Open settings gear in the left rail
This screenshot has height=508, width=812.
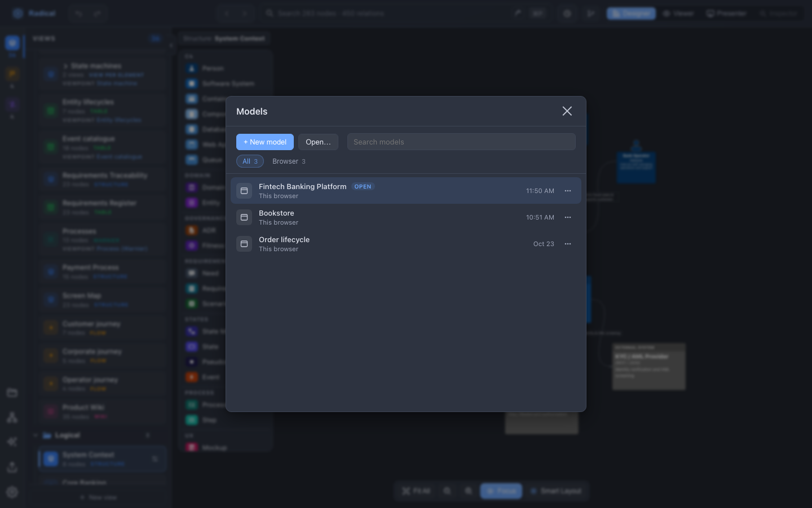tap(12, 492)
